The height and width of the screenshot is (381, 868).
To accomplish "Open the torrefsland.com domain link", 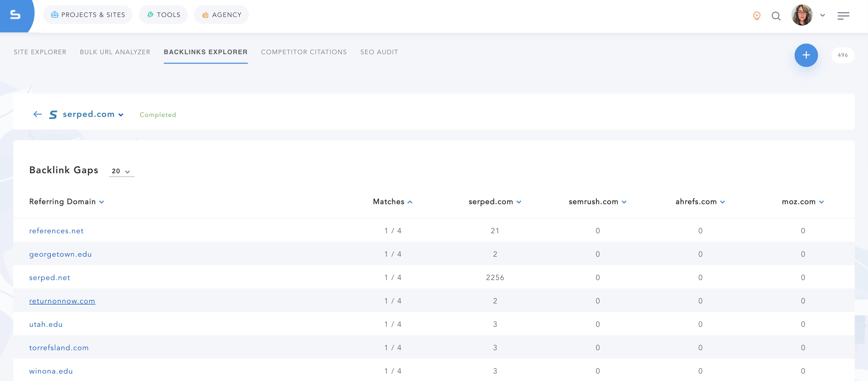I will tap(59, 348).
